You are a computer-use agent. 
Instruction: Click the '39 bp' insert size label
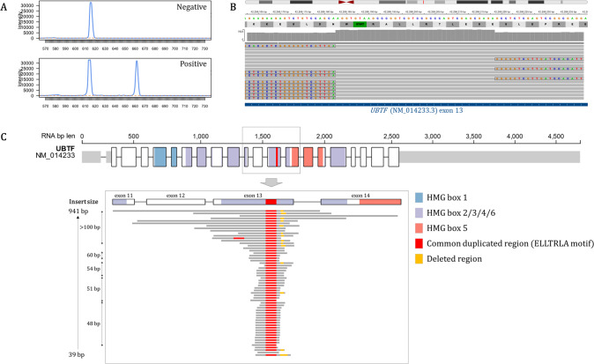click(x=77, y=354)
